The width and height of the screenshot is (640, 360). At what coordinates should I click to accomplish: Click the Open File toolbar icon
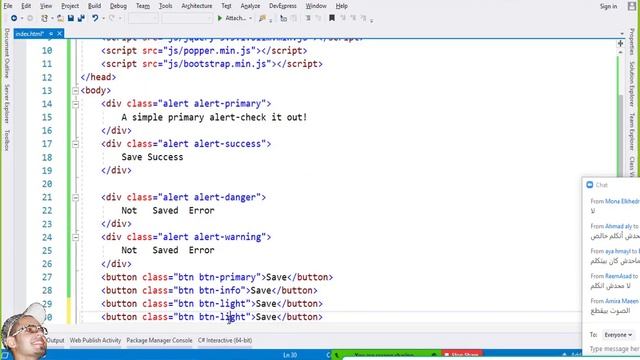(60, 18)
